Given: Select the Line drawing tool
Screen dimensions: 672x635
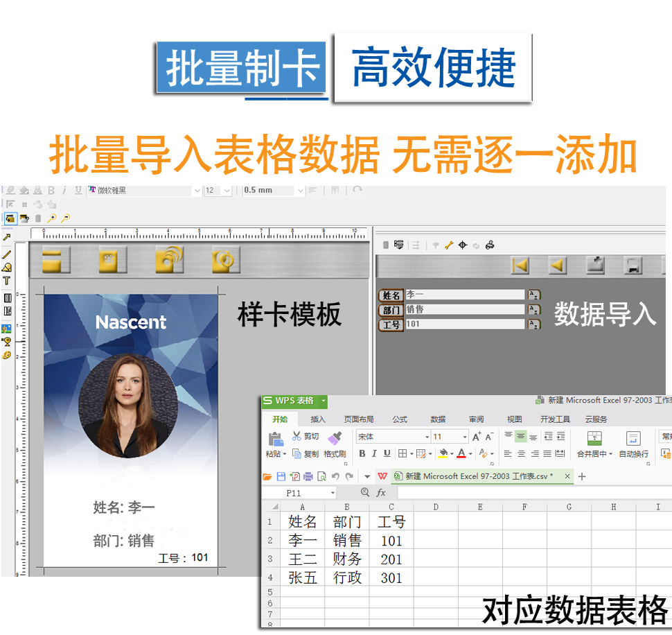Looking at the screenshot, I should pyautogui.click(x=7, y=254).
